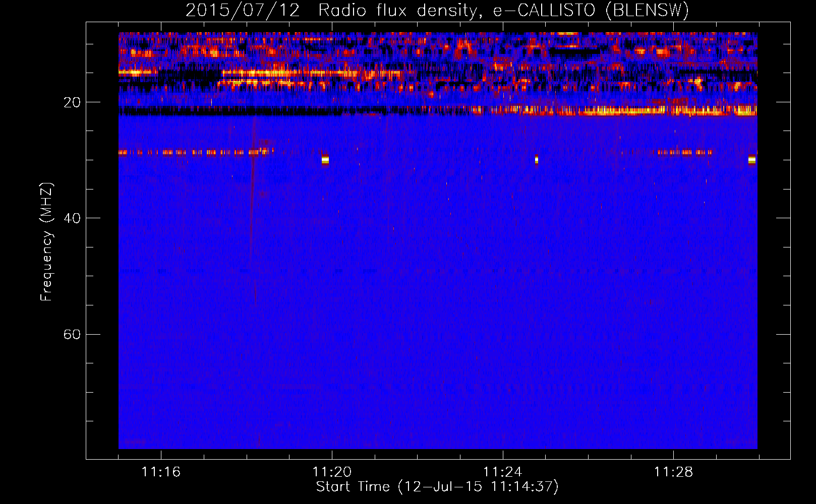Image resolution: width=816 pixels, height=504 pixels.
Task: Click the 11:16 time tick label
Action: (161, 472)
